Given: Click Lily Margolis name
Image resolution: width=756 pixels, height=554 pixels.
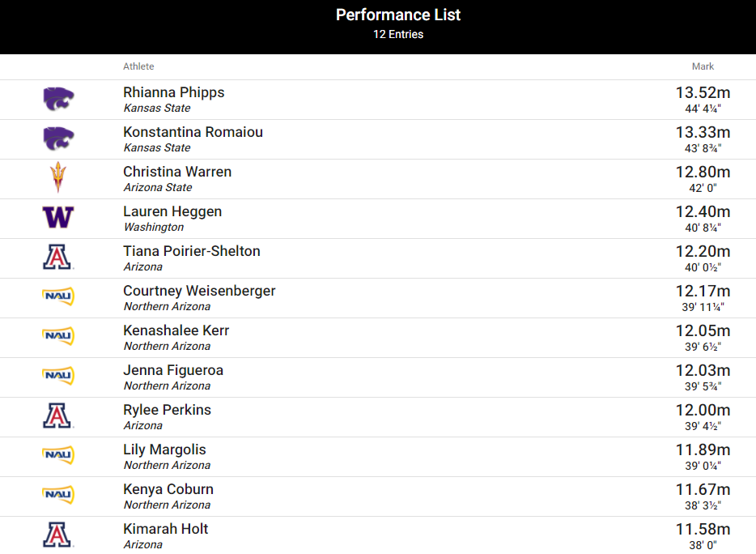Looking at the screenshot, I should (x=164, y=450).
